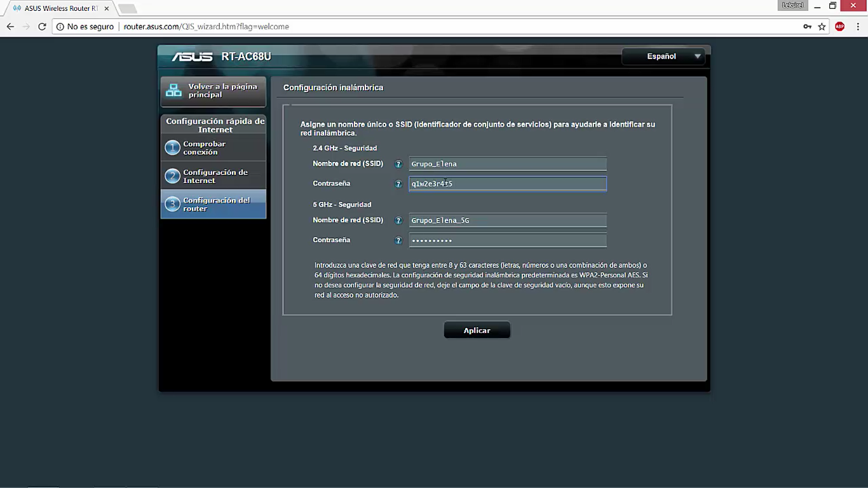Click the '2.4 GHz - Seguridad' label
The height and width of the screenshot is (488, 868).
click(x=345, y=148)
